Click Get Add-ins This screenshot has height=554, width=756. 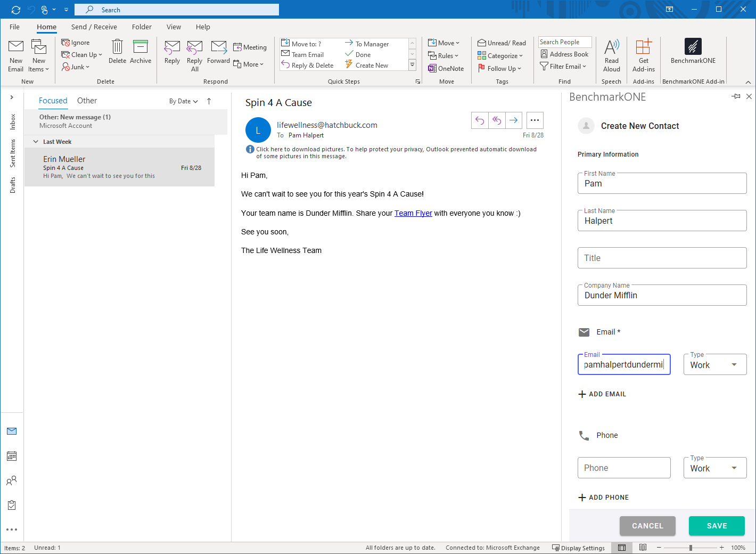tap(644, 55)
